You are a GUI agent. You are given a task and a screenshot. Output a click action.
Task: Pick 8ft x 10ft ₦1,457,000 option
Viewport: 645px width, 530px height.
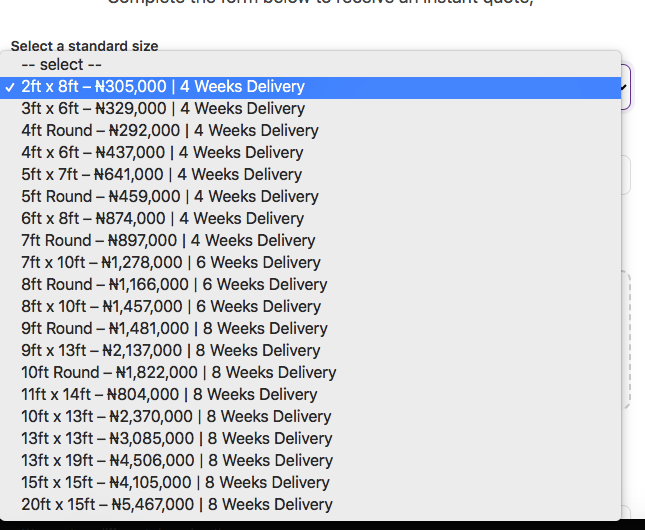(x=171, y=307)
